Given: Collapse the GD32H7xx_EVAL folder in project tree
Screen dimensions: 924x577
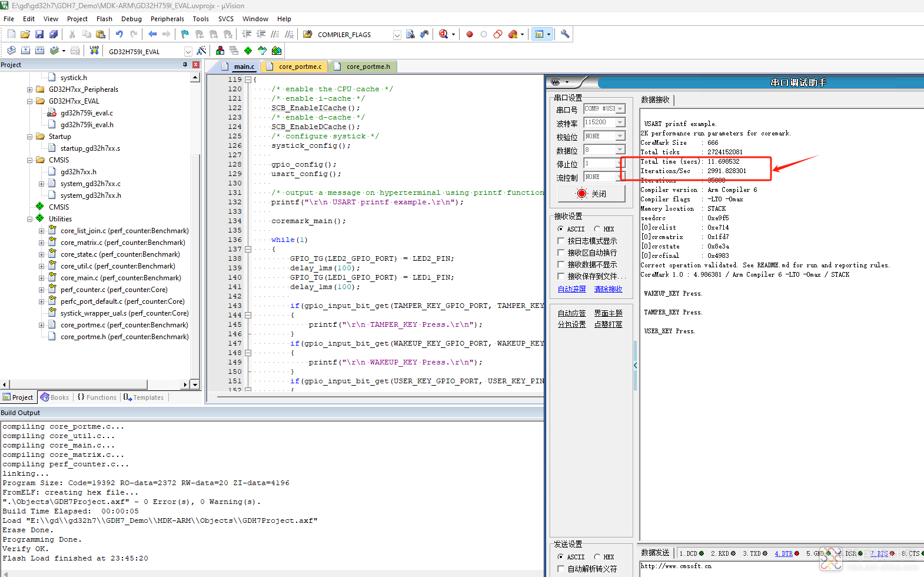Looking at the screenshot, I should [29, 101].
